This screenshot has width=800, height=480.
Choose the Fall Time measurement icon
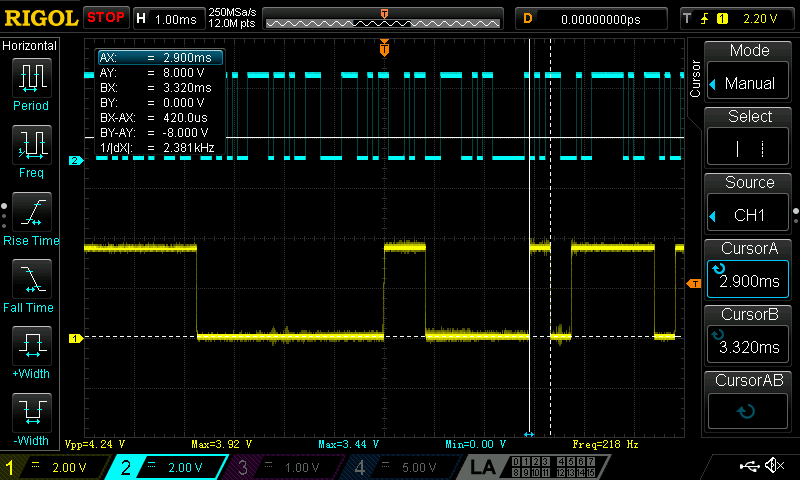(30, 278)
